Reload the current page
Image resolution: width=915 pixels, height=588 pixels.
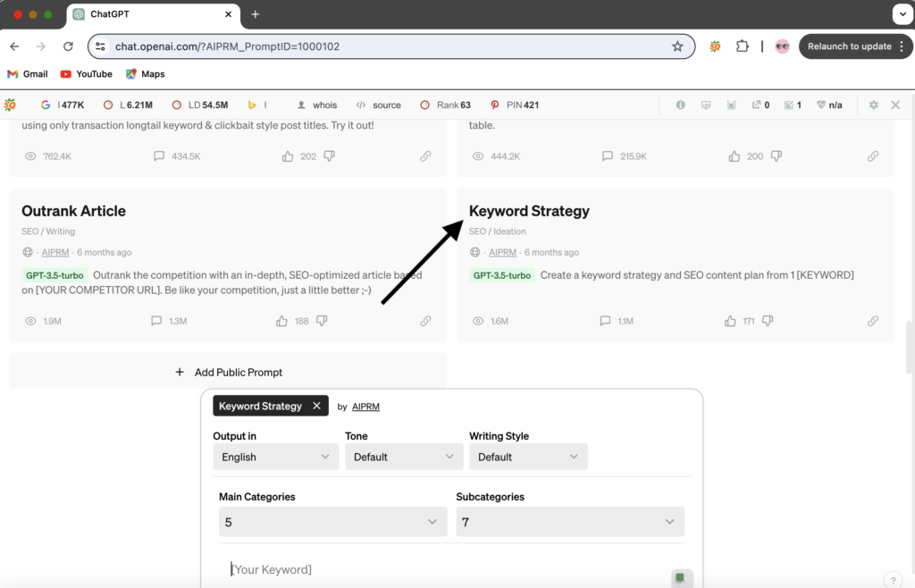click(68, 46)
